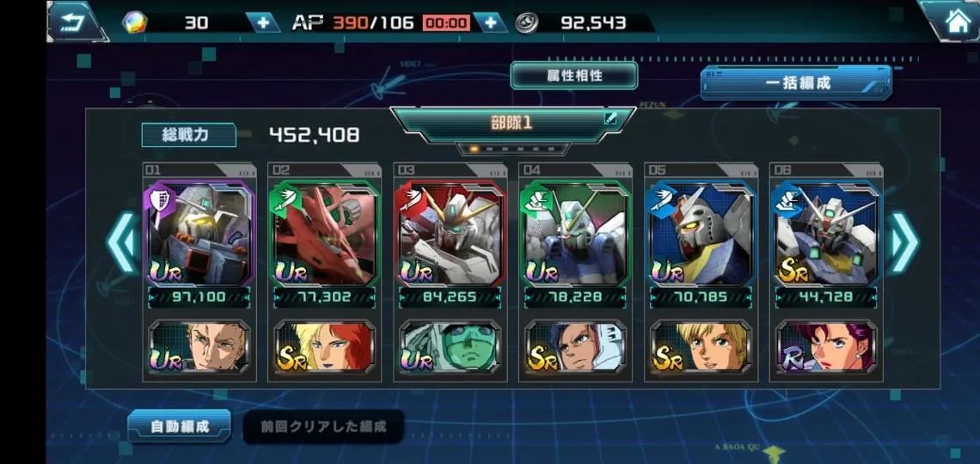Select the second squad page dot
This screenshot has width=980, height=464.
(x=490, y=150)
